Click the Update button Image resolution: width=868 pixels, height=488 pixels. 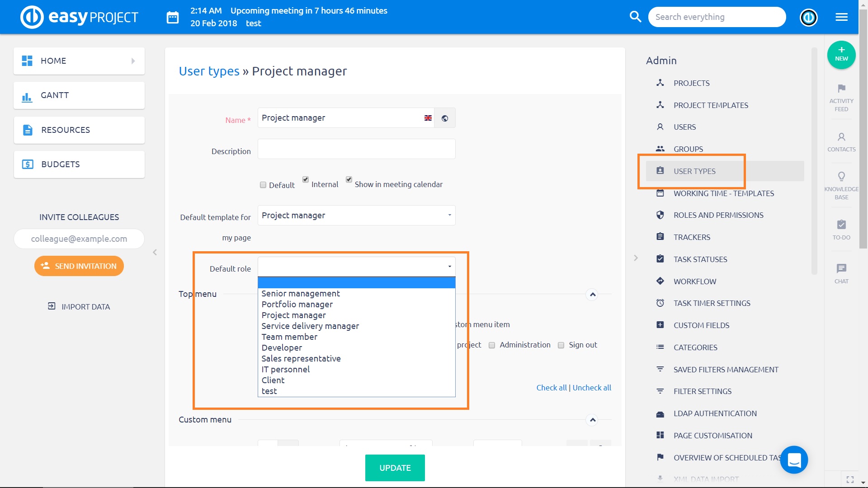(395, 468)
